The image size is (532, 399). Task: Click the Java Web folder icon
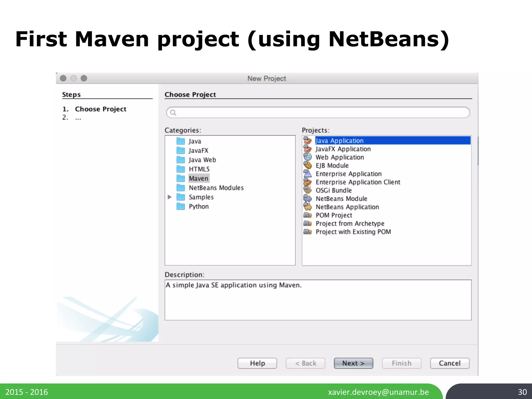pyautogui.click(x=181, y=160)
